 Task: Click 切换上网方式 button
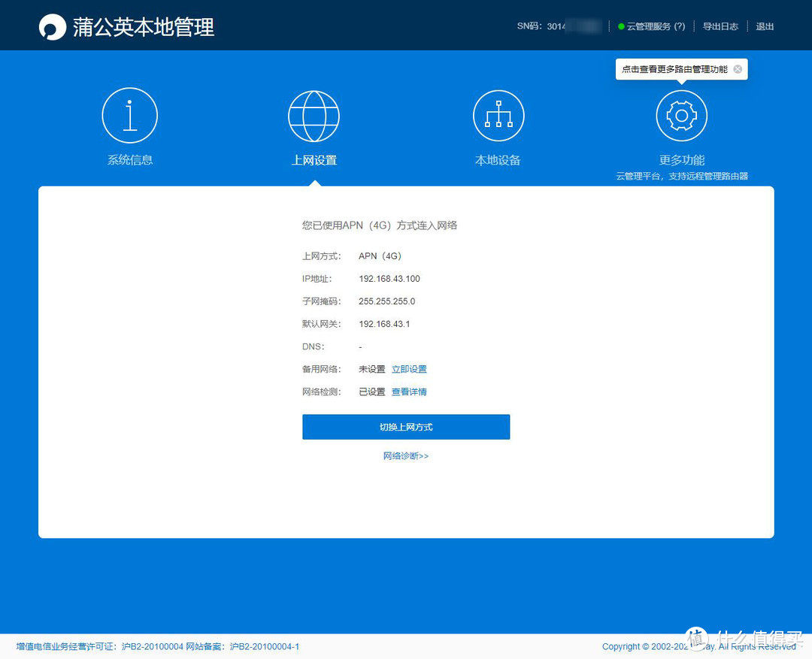[406, 426]
